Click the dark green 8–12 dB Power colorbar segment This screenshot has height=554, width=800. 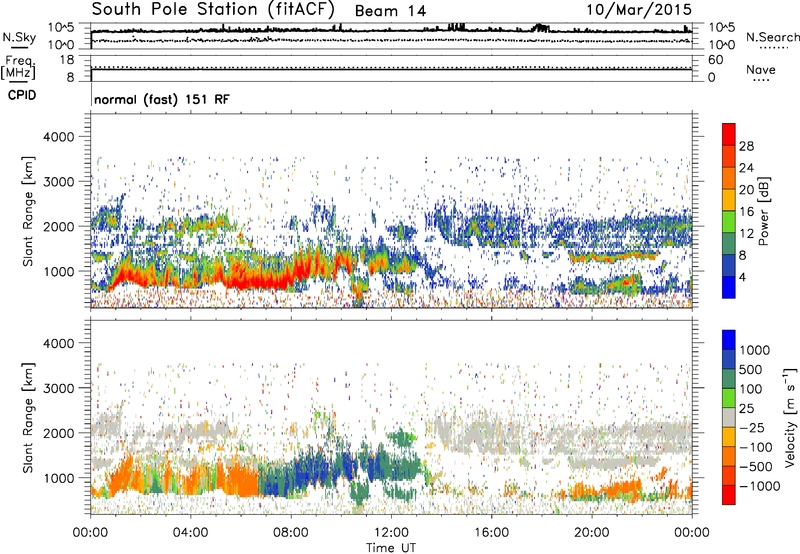click(729, 244)
